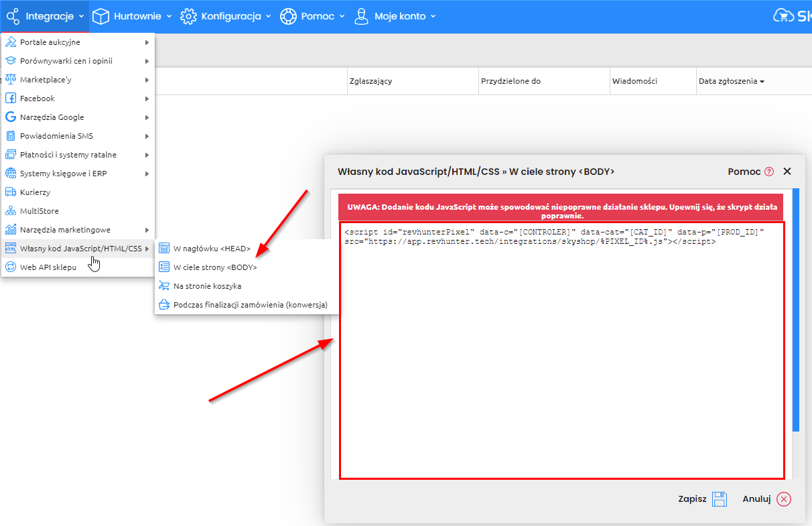This screenshot has height=526, width=812.
Task: Click the Płatności i systemy ratalne icon
Action: pos(11,155)
